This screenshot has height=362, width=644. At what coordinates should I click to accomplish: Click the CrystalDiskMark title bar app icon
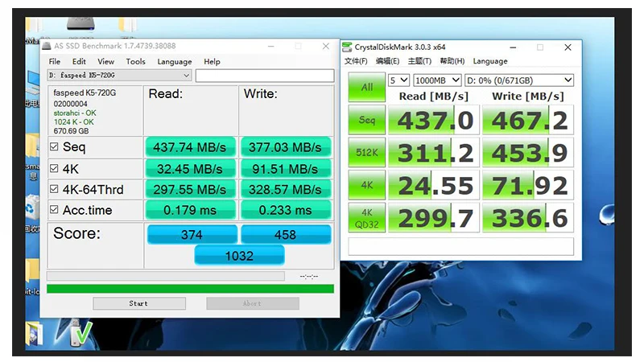pyautogui.click(x=347, y=47)
